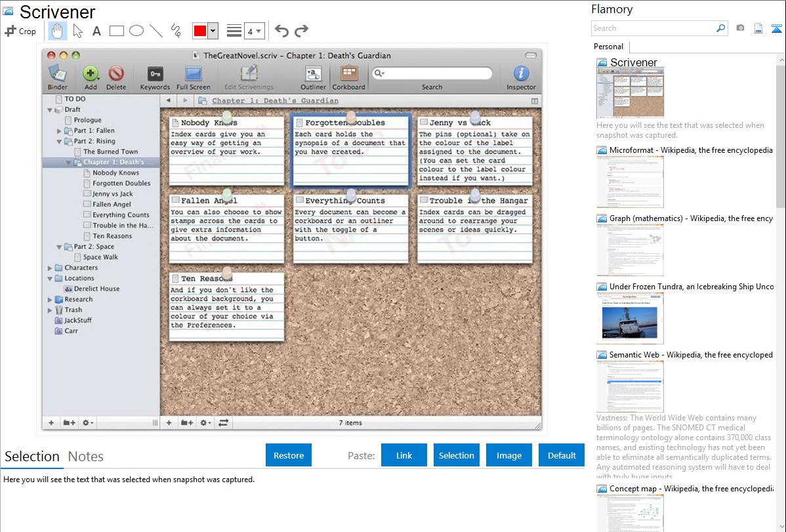Collapse the Locations folder
Screen dimensions: 786x532
50,278
